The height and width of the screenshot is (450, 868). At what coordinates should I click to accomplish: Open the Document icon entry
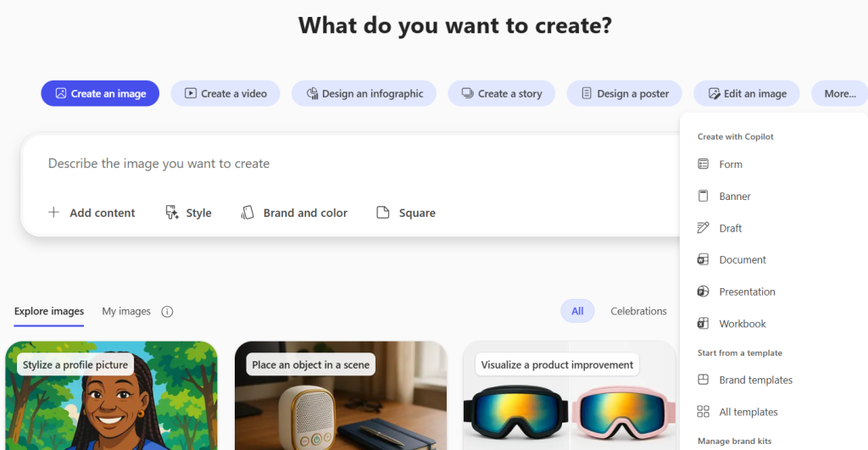click(703, 259)
